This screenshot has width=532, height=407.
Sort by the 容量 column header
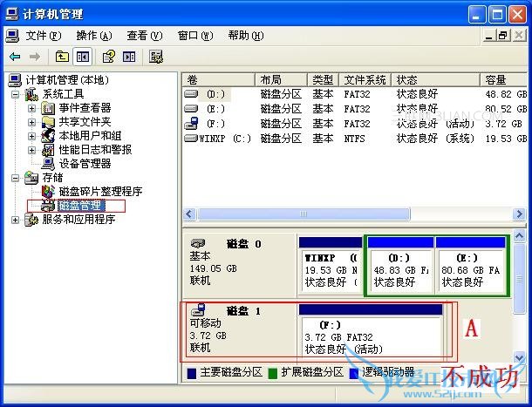tap(504, 79)
